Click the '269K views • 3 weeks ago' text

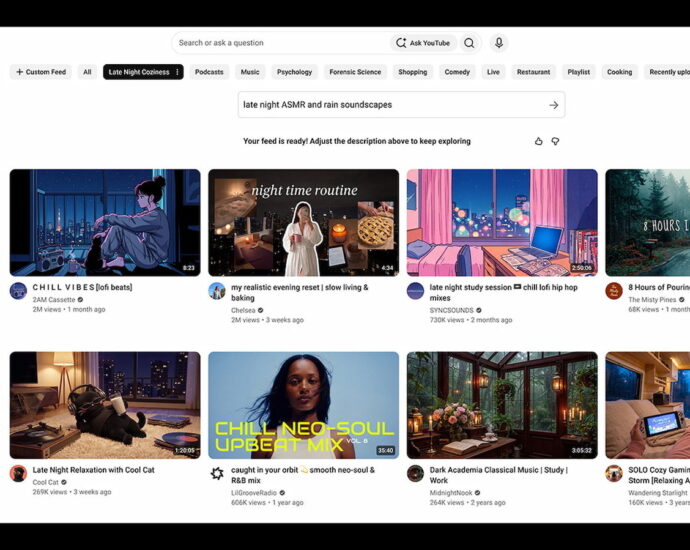tap(72, 492)
